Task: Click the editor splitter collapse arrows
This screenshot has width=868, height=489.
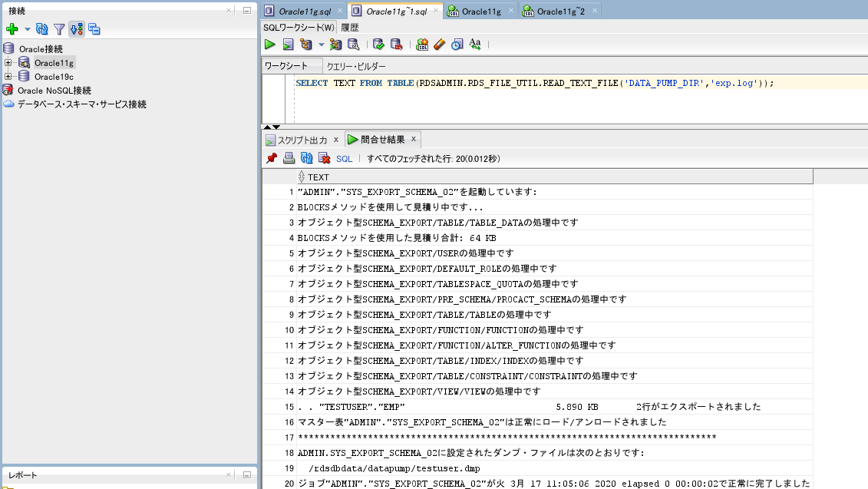Action: [x=271, y=127]
